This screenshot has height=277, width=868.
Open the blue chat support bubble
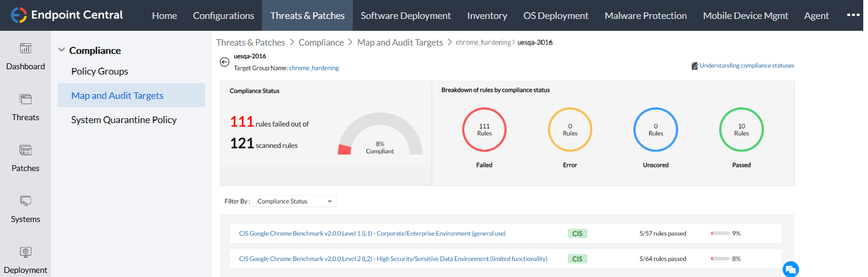click(790, 269)
